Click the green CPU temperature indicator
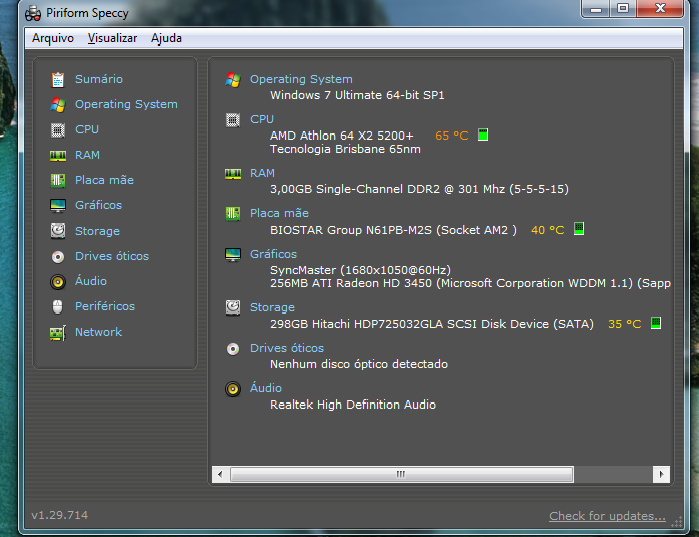Viewport: 699px width, 537px height. point(483,135)
